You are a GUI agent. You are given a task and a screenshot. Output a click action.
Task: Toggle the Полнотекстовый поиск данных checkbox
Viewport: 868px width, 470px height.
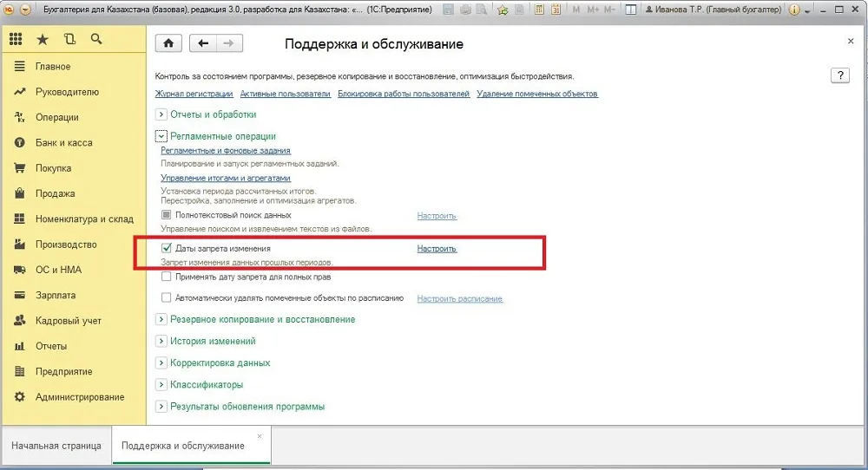pos(166,214)
